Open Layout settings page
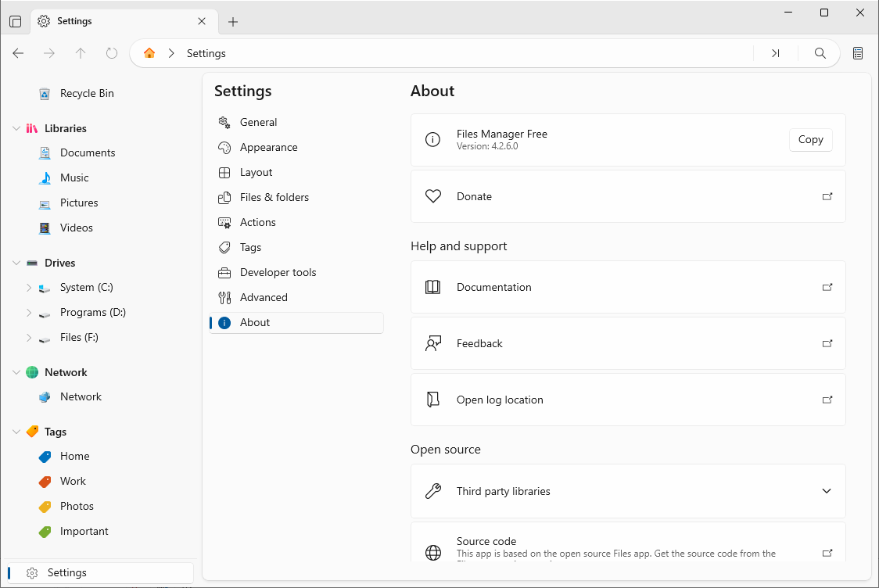The height and width of the screenshot is (588, 879). coord(296,173)
